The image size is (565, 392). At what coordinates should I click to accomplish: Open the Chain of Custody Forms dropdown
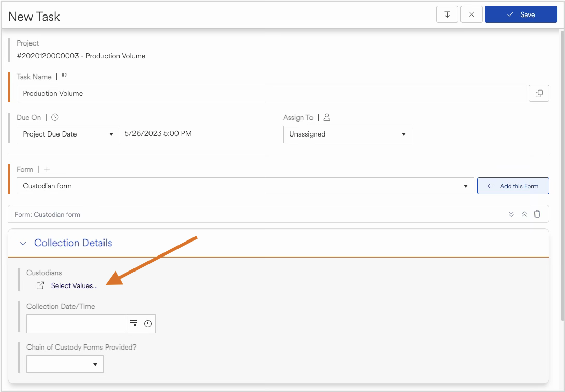(65, 364)
